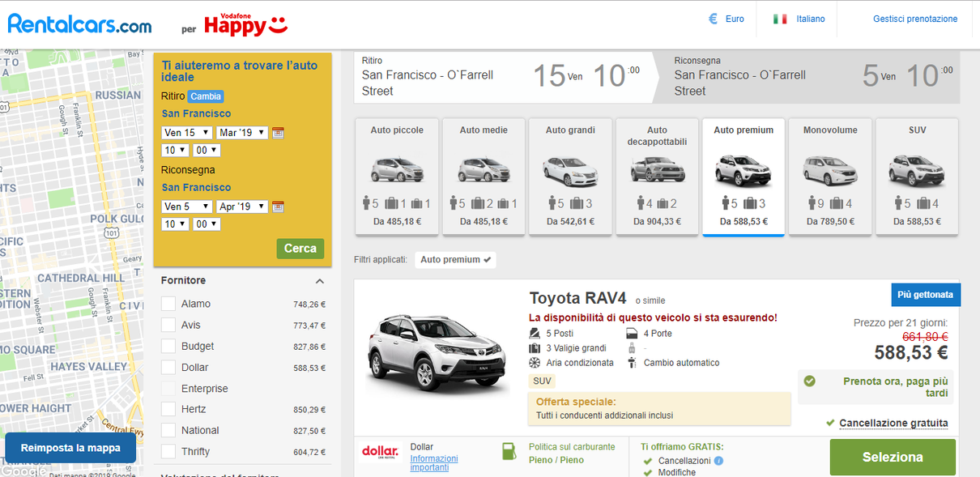Click the Italian flag language icon
The height and width of the screenshot is (477, 980).
coord(781,19)
